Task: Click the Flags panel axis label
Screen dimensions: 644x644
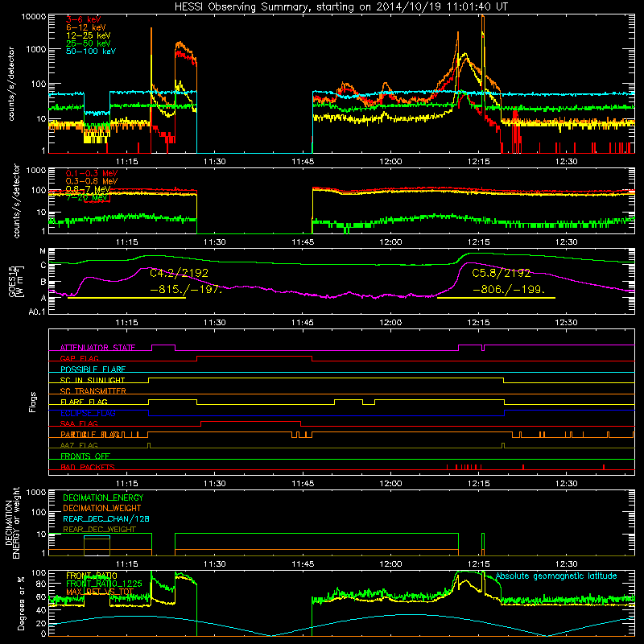Action: pyautogui.click(x=32, y=402)
